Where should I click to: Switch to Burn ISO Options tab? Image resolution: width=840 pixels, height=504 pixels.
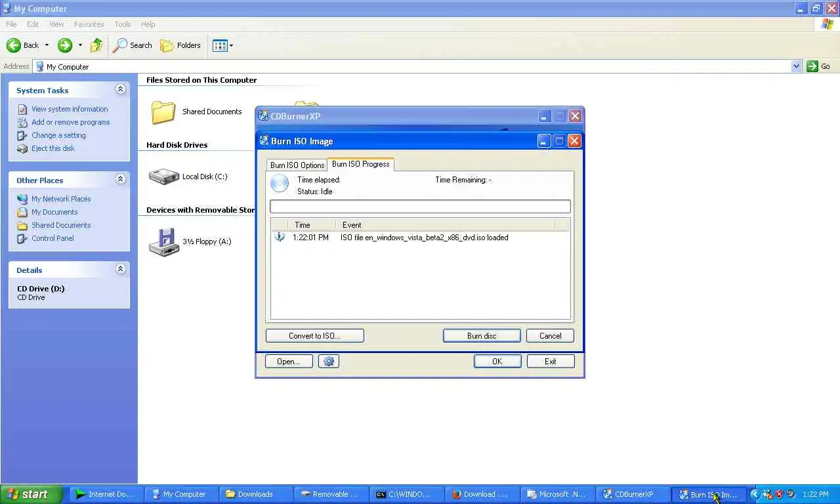point(297,165)
